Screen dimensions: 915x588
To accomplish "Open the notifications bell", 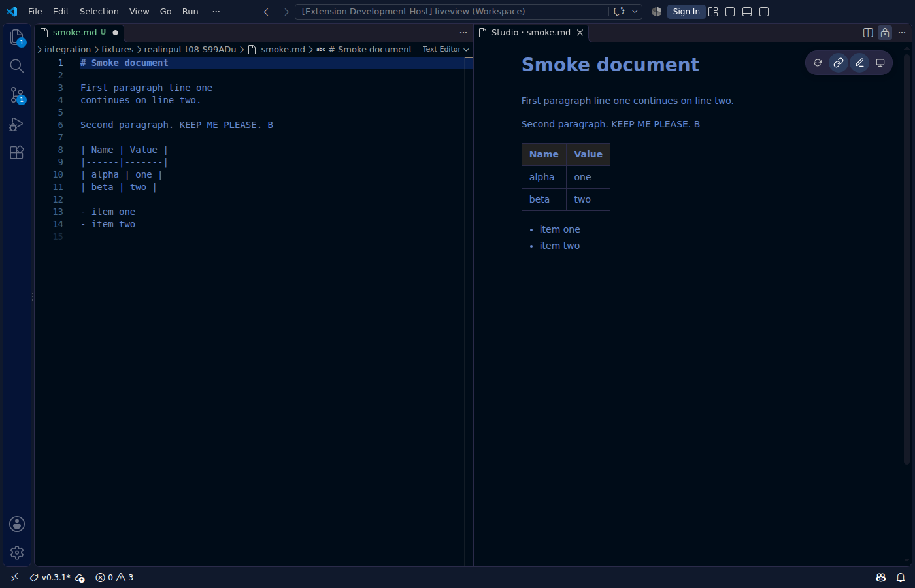I will [901, 578].
